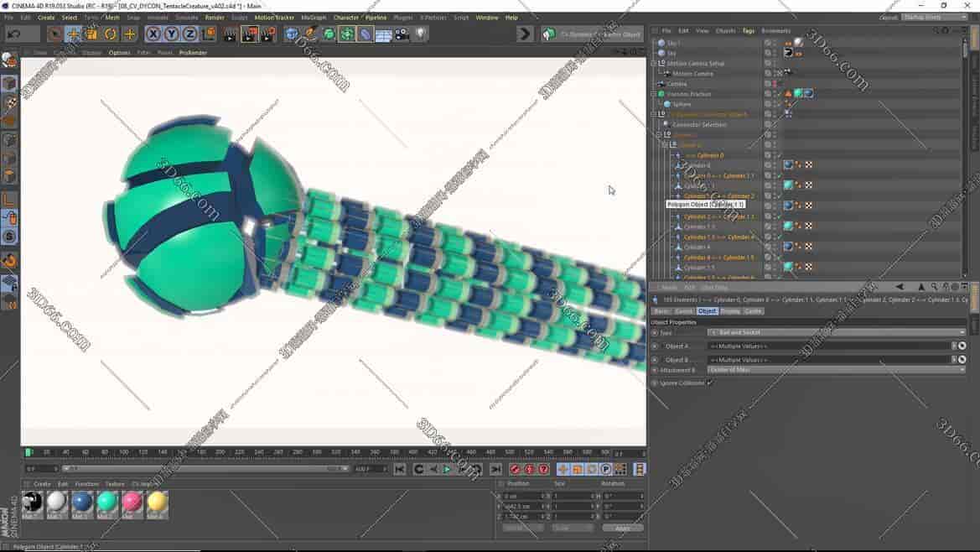Toggle the X axis lock icon
Viewport: 980px width, 552px height.
tap(153, 34)
